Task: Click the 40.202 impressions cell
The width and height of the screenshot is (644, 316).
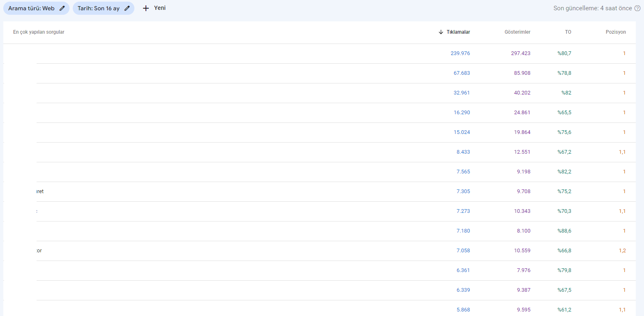Action: pos(522,93)
